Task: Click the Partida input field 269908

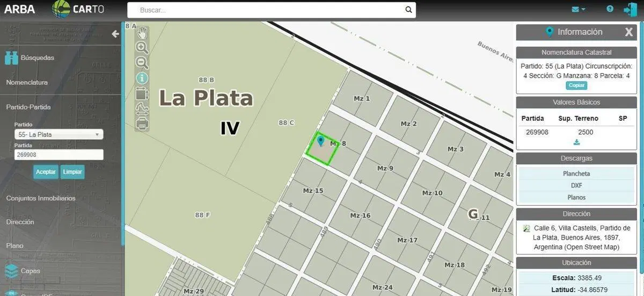Action: (58, 155)
